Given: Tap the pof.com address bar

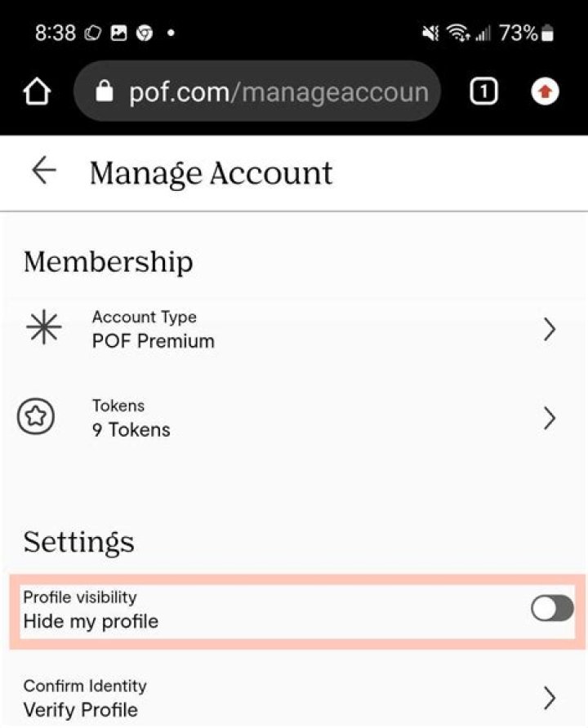Looking at the screenshot, I should (x=276, y=92).
